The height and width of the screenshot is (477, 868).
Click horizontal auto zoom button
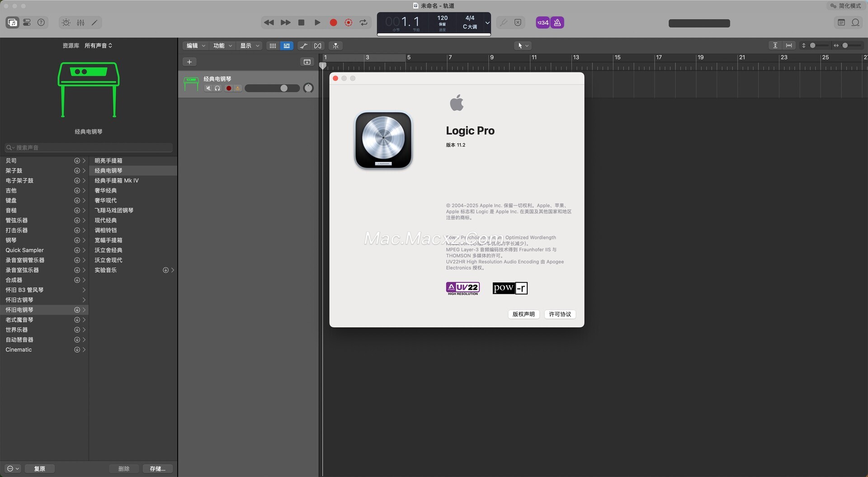[x=789, y=46]
